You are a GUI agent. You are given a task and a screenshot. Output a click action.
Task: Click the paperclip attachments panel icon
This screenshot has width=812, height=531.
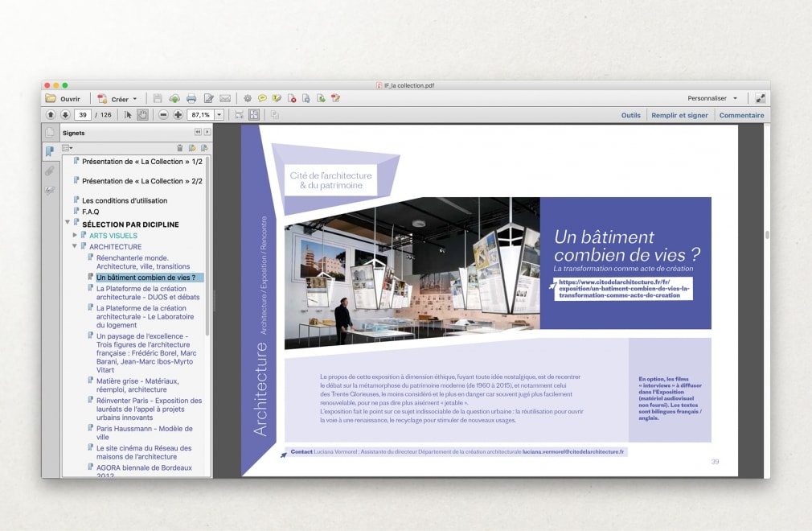coord(50,170)
